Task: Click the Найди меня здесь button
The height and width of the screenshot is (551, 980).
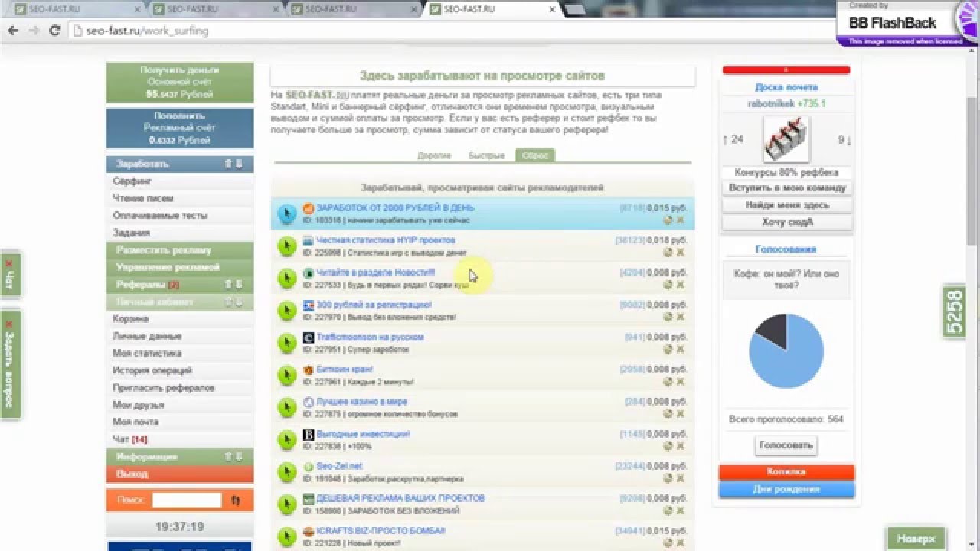Action: click(787, 205)
